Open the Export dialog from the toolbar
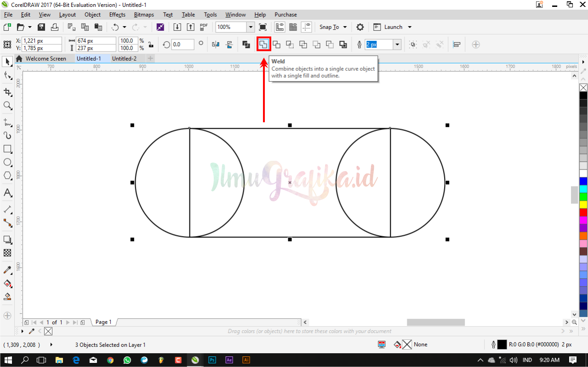The width and height of the screenshot is (588, 367). point(191,27)
